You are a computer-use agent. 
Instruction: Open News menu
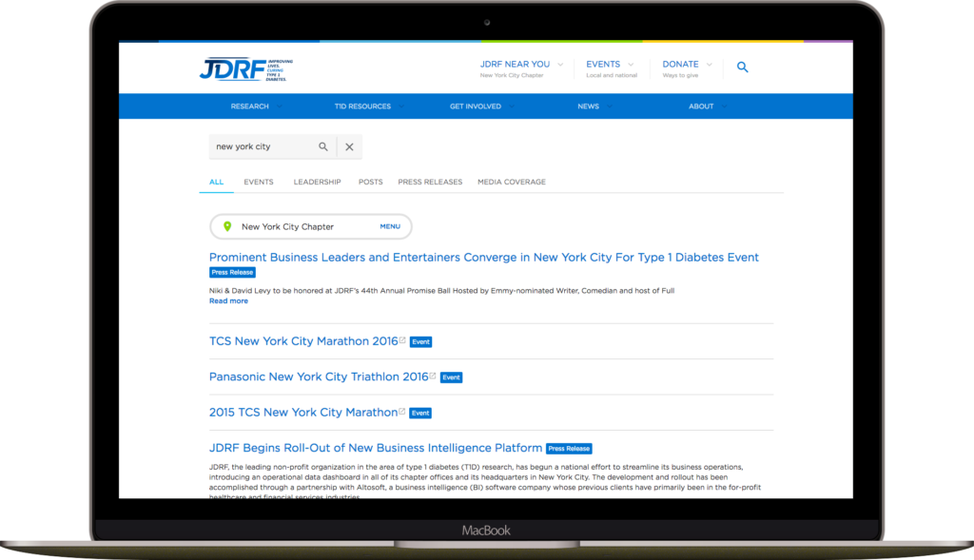click(x=588, y=106)
